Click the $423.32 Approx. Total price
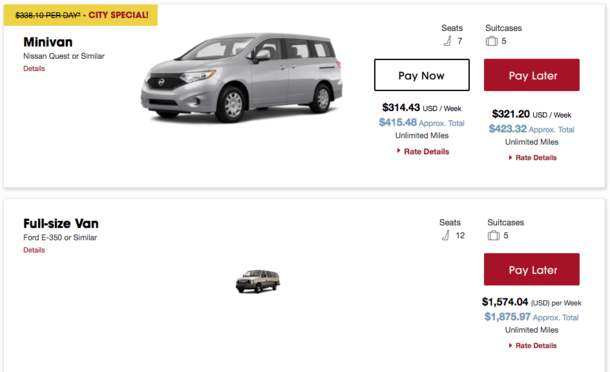The image size is (610, 372). click(x=531, y=129)
